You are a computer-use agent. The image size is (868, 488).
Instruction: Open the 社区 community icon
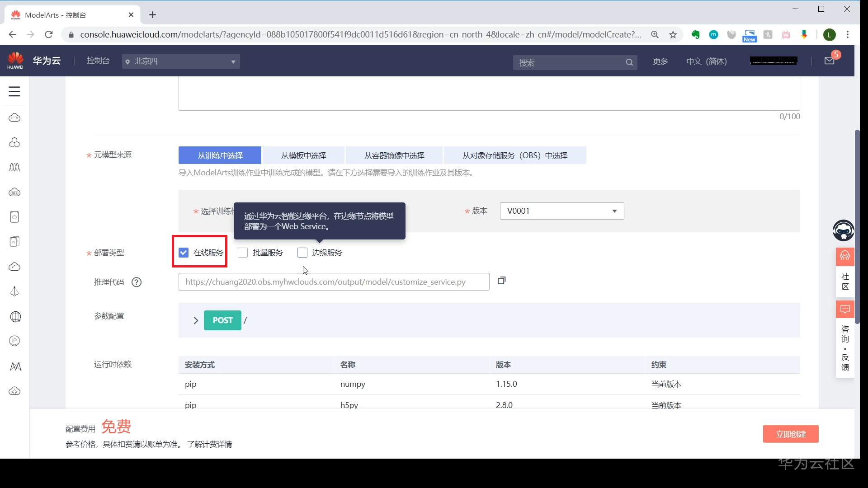click(x=844, y=256)
